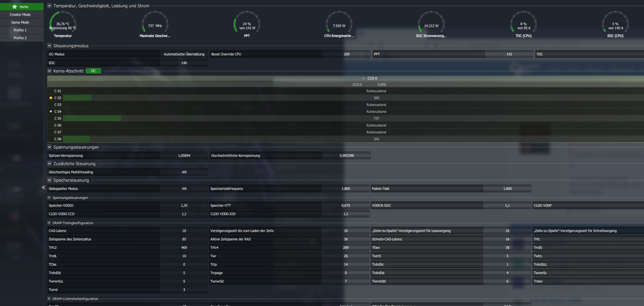Viewport: 644px width, 306px height.
Task: Select Profile 1
Action: pyautogui.click(x=21, y=30)
